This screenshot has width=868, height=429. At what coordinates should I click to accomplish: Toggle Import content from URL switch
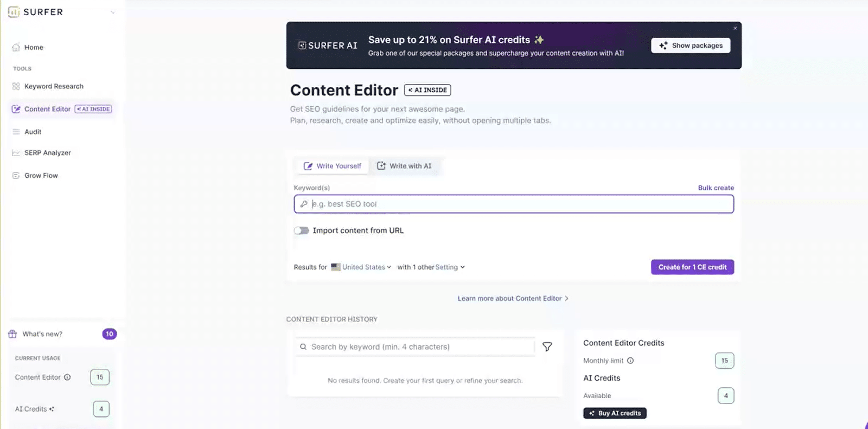(302, 230)
